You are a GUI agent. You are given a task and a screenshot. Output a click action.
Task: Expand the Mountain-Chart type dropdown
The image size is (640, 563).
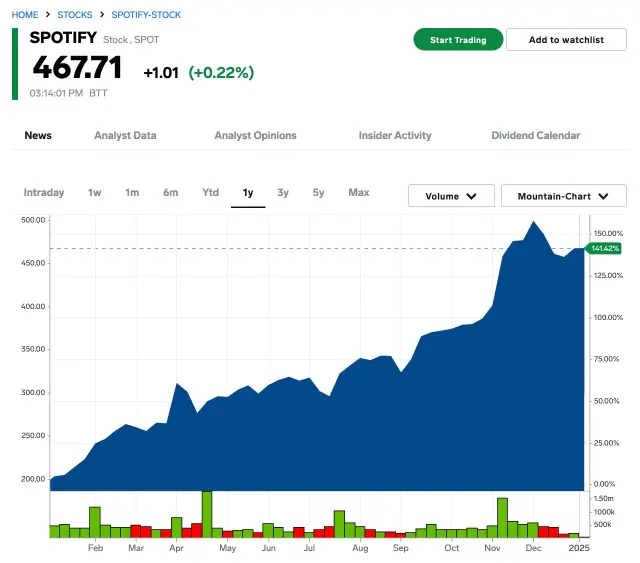pos(563,196)
